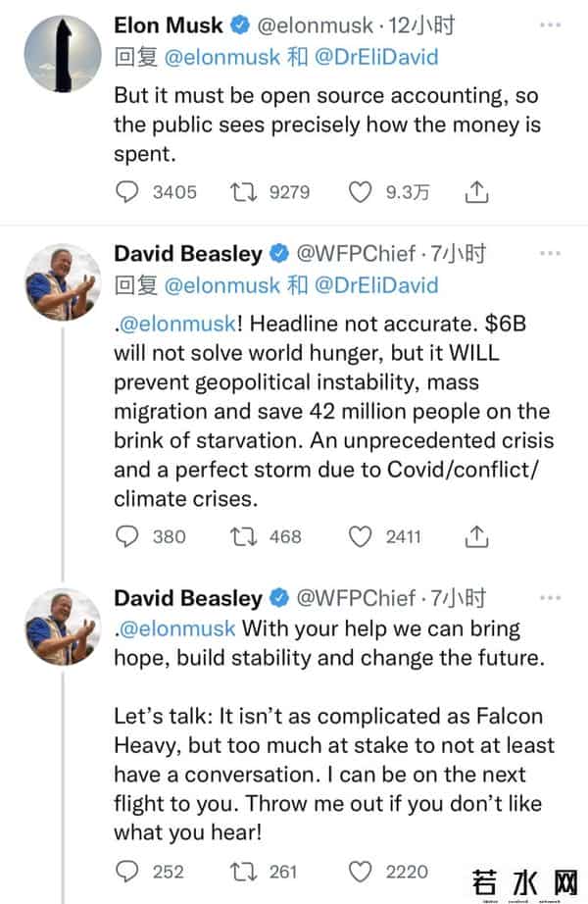Image resolution: width=588 pixels, height=904 pixels.
Task: Reply to Beasley's $6B headline tweet
Action: (x=127, y=536)
